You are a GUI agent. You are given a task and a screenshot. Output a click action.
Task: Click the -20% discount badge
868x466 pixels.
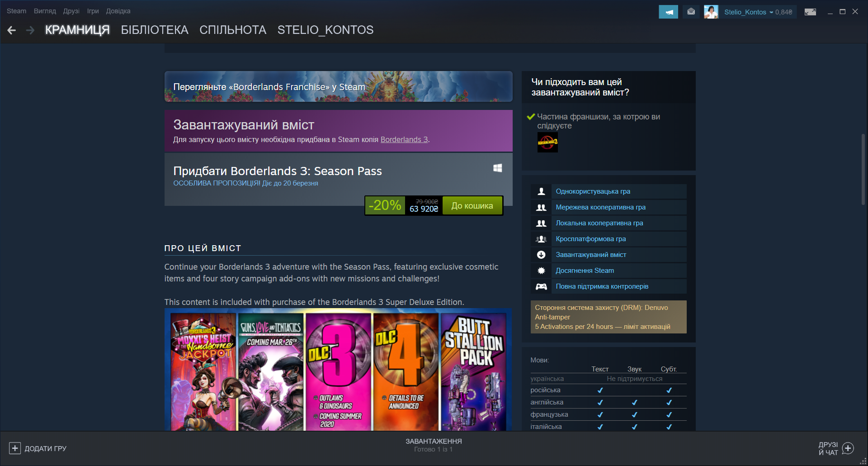(x=385, y=206)
